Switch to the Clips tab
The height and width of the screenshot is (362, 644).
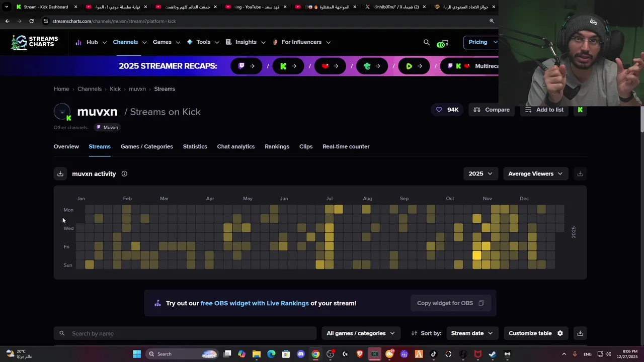306,146
